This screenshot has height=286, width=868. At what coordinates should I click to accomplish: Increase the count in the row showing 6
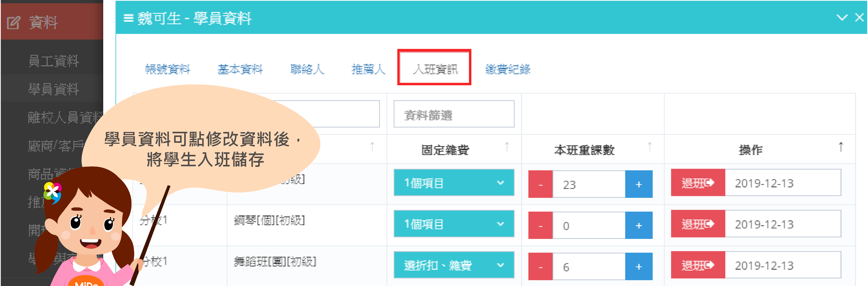639,266
